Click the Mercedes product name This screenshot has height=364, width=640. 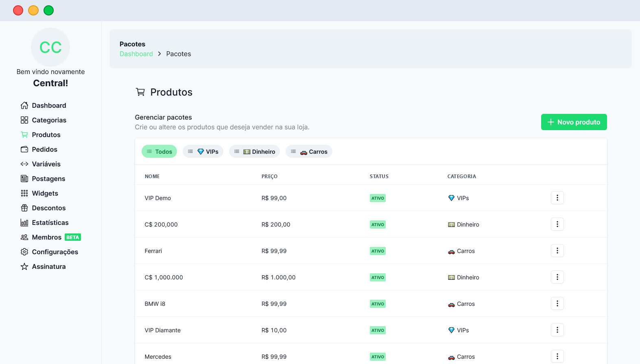tap(158, 357)
